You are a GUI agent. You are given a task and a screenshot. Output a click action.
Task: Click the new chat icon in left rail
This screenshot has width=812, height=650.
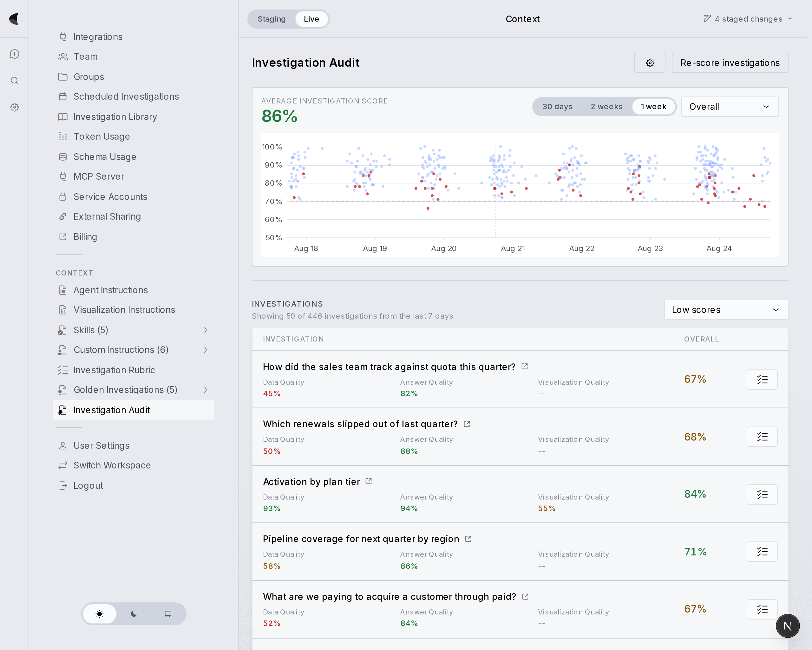pyautogui.click(x=14, y=54)
